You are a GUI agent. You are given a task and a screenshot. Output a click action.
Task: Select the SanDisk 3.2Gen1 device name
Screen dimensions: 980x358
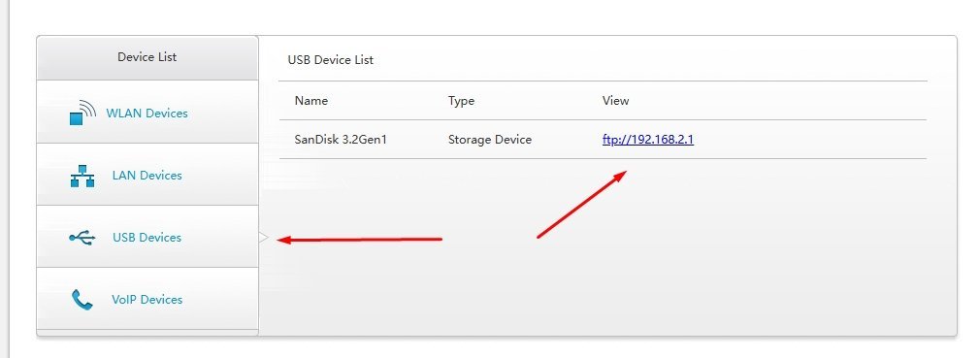341,140
